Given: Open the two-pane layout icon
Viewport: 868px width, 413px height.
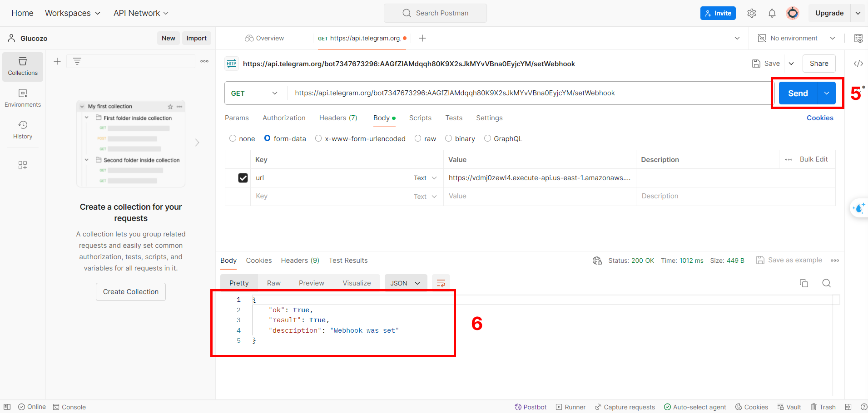Looking at the screenshot, I should pyautogui.click(x=848, y=407).
